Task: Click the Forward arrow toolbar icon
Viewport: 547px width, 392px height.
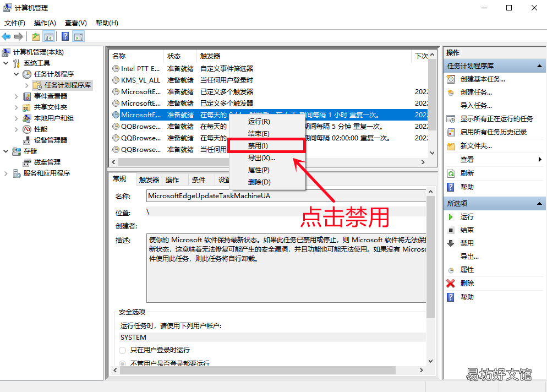Action: pyautogui.click(x=19, y=36)
